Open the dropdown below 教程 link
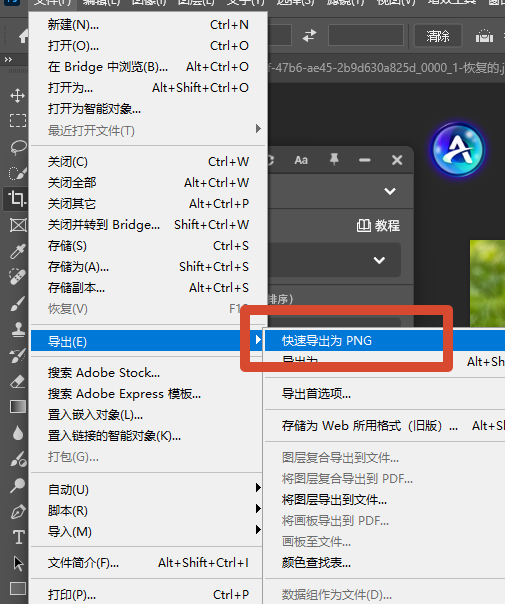This screenshot has height=604, width=505. coord(334,260)
